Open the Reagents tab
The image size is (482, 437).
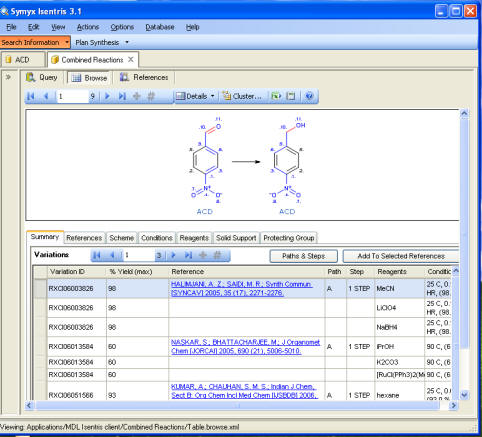click(x=194, y=238)
